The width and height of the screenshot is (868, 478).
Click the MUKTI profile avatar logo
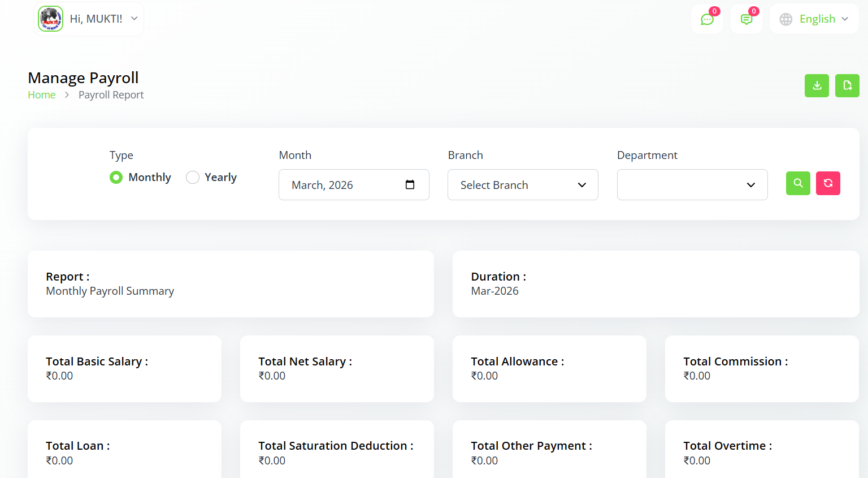click(x=50, y=19)
